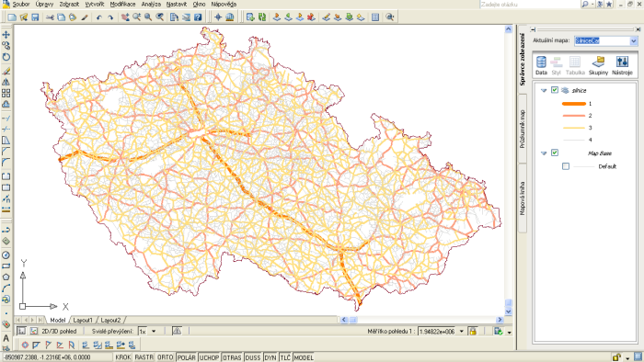Click the undo arrow in the toolbar
The height and width of the screenshot is (362, 644).
click(98, 17)
